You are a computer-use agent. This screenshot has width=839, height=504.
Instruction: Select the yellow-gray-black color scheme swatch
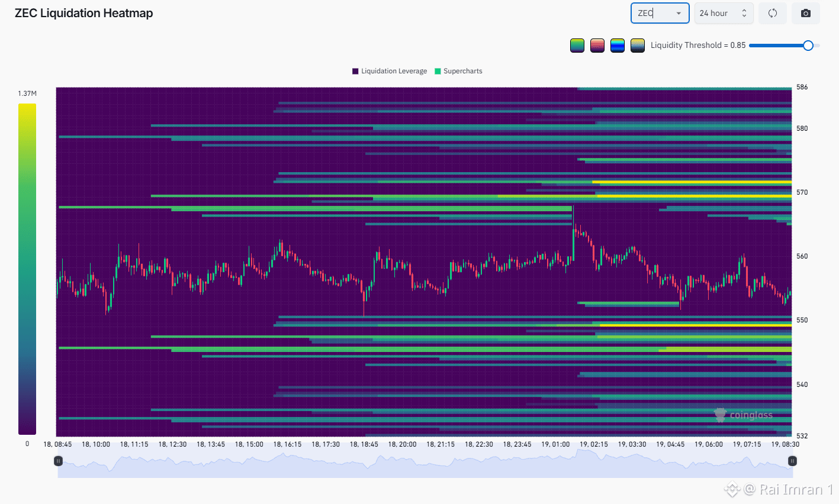click(x=638, y=46)
